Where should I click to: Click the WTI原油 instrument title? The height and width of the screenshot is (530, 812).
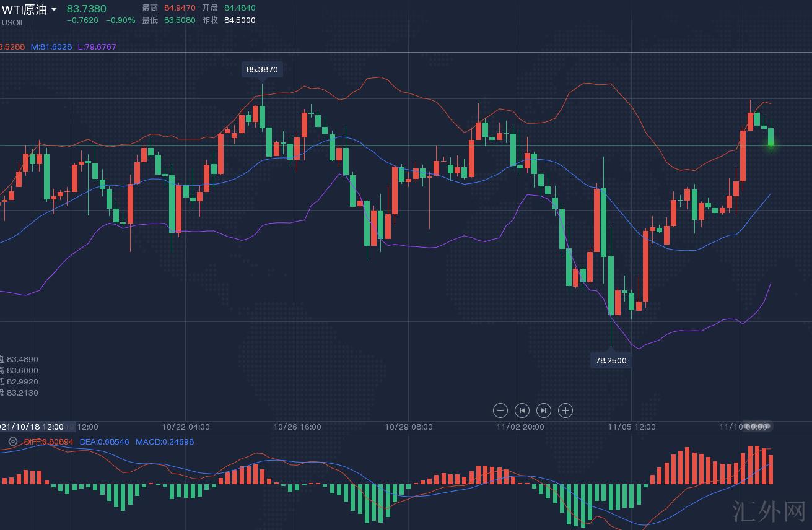tap(24, 9)
